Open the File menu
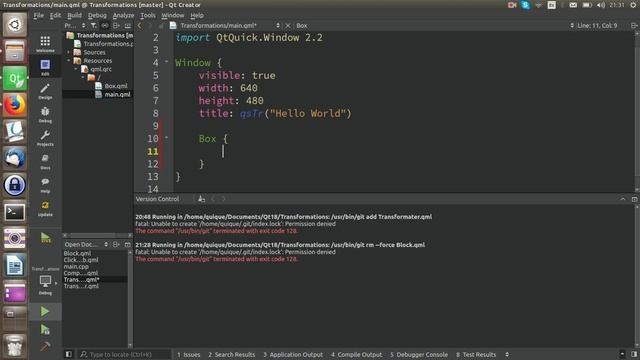Screen dimensions: 640x360 tap(38, 15)
